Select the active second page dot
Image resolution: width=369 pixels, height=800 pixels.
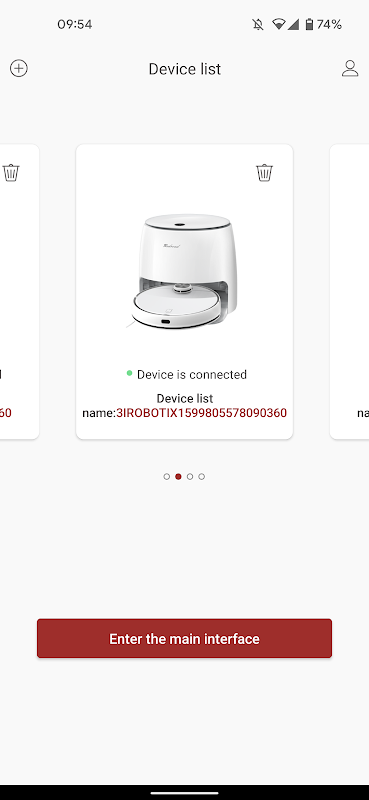click(x=178, y=477)
